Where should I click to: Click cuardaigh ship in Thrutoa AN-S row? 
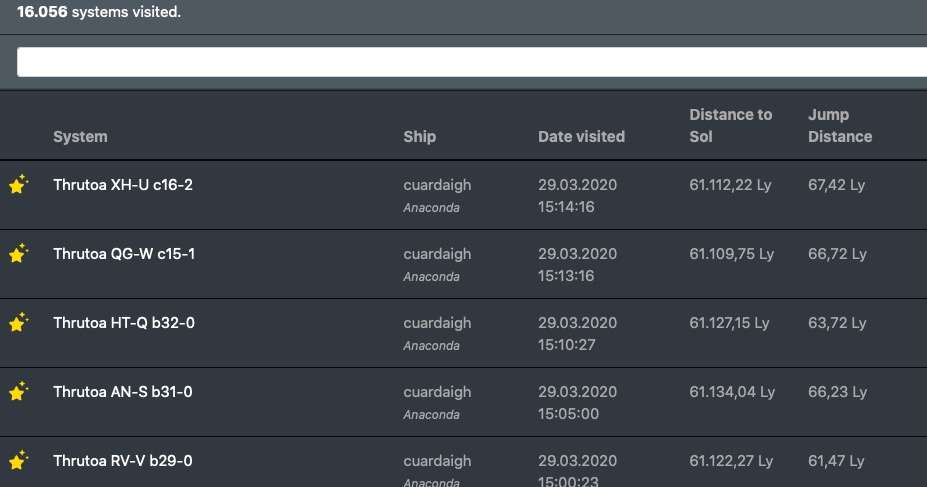[437, 392]
